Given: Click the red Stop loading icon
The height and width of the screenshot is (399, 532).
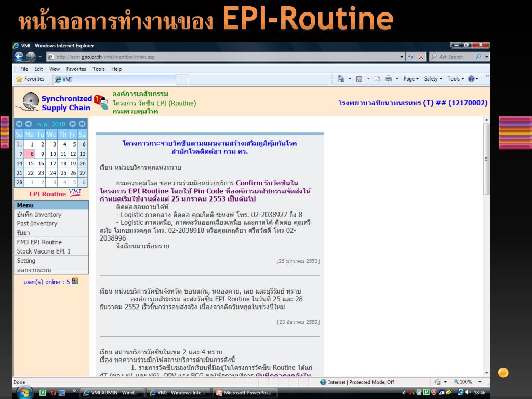Looking at the screenshot, I should click(x=421, y=57).
